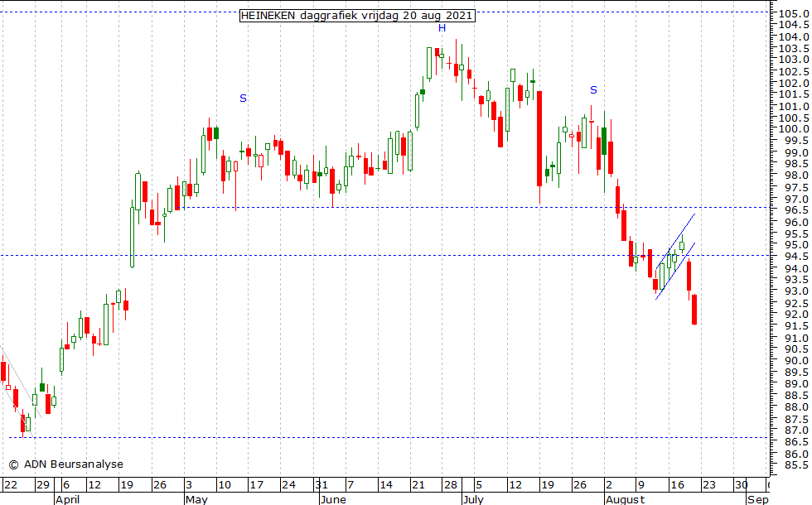Viewport: 812px width, 505px height.
Task: Click the 101.0 price axis label
Action: point(794,106)
